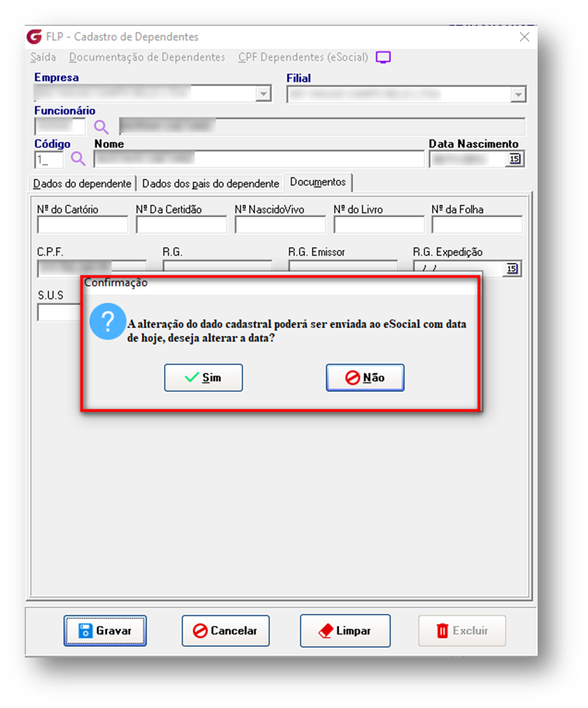Click the Cancelar button

pyautogui.click(x=226, y=630)
